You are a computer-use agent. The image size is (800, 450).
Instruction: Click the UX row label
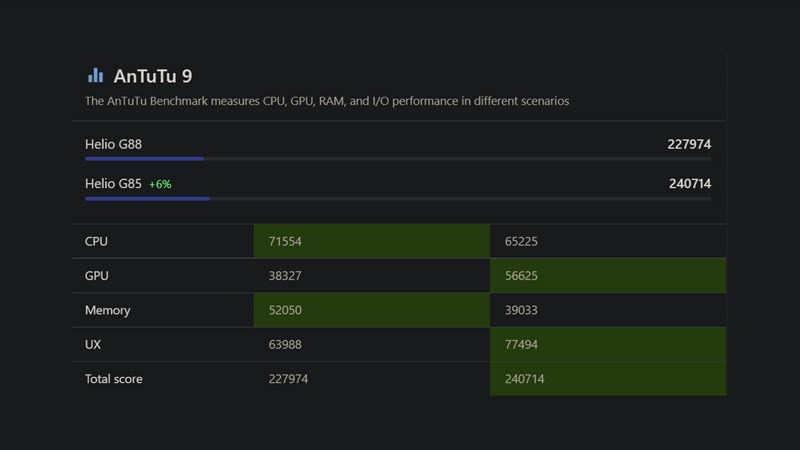pyautogui.click(x=94, y=344)
